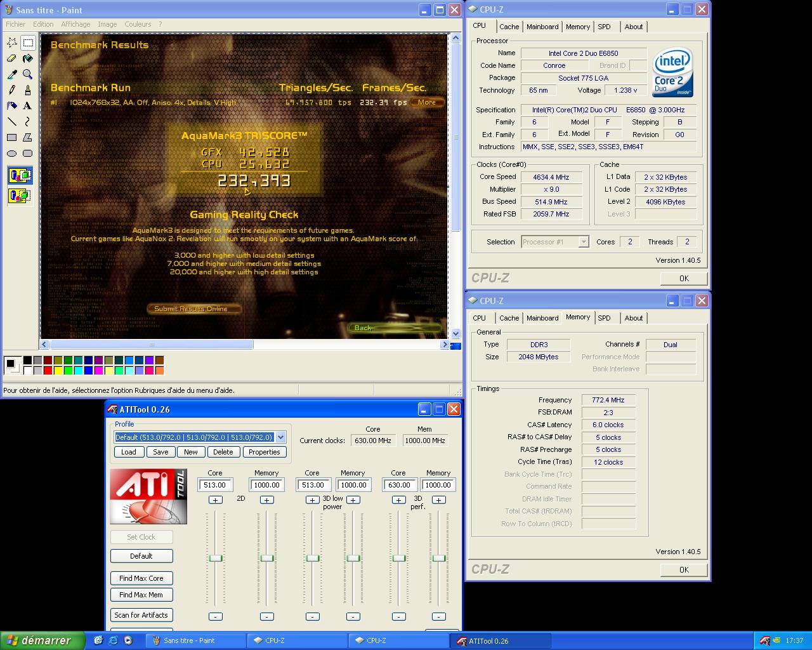Click the 3D perf Memory slider handle
The image size is (812, 650).
tap(439, 558)
